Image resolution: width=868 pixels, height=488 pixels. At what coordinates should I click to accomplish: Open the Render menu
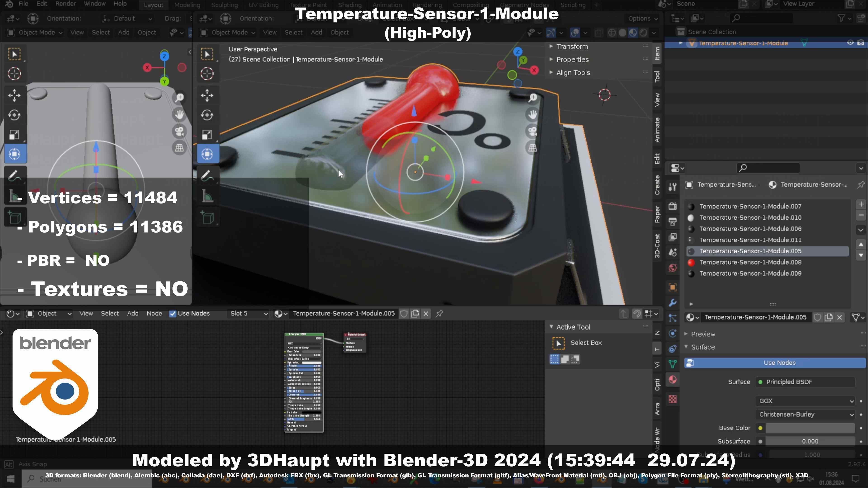click(65, 4)
